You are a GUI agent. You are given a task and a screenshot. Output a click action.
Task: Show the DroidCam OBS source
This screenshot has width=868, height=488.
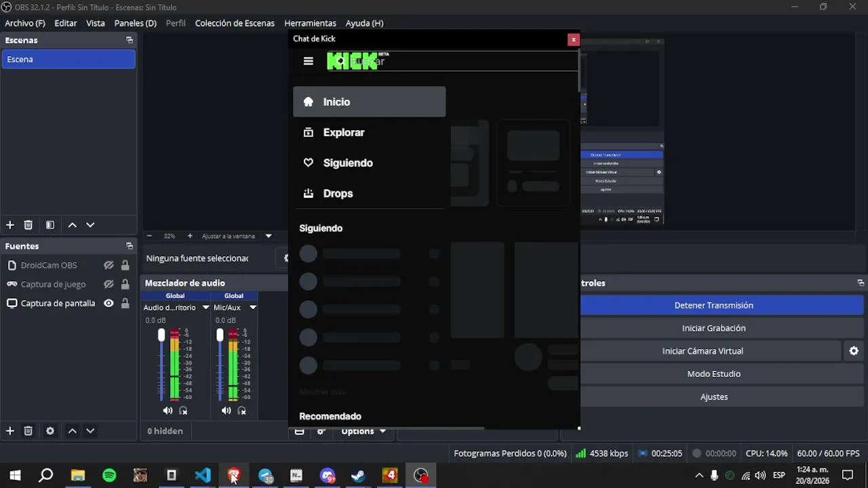[x=108, y=266]
